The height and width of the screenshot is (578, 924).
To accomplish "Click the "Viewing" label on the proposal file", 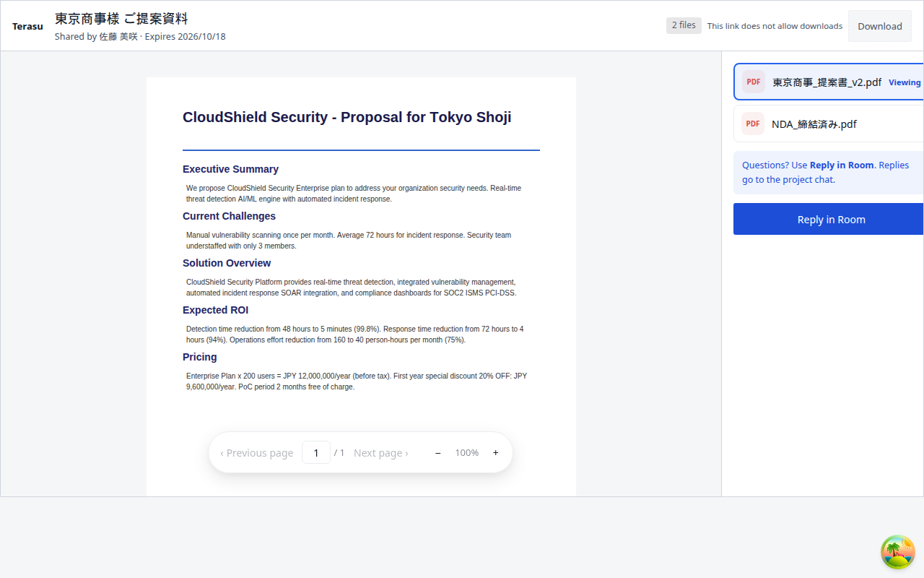I will (x=905, y=82).
